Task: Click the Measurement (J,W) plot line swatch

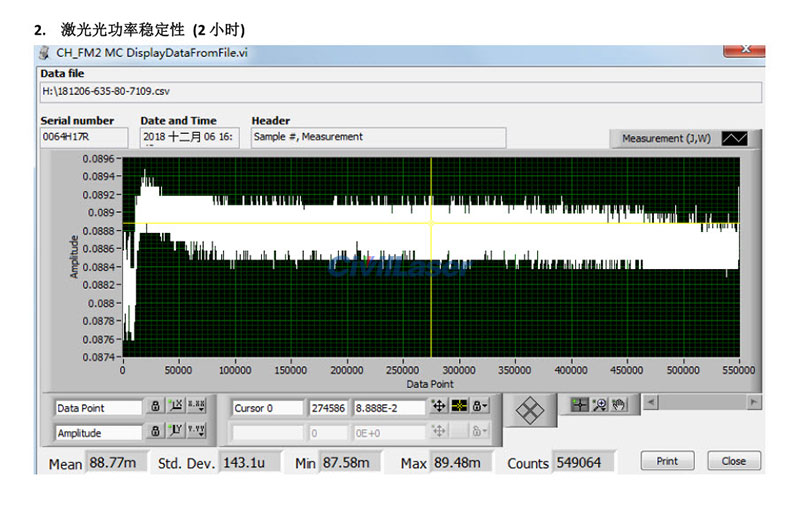Action: (735, 139)
